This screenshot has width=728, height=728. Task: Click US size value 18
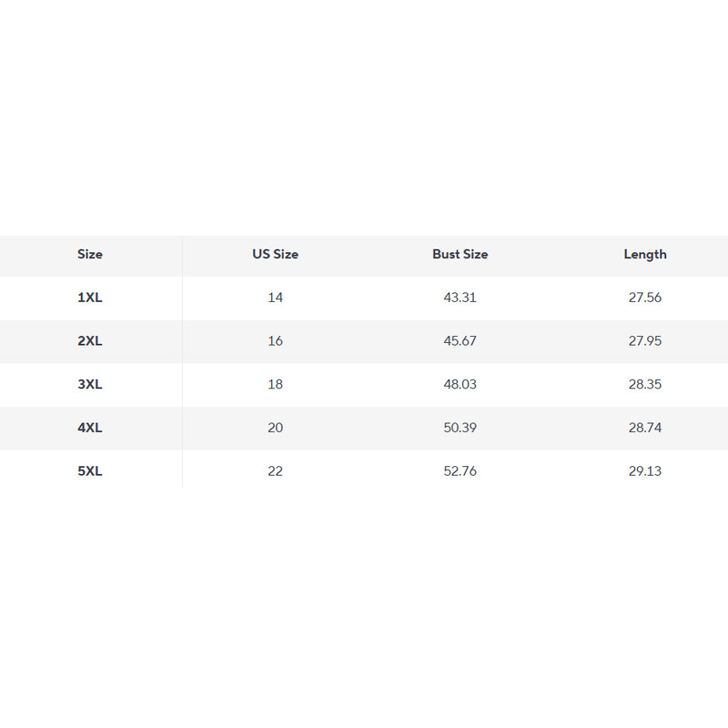point(276,384)
